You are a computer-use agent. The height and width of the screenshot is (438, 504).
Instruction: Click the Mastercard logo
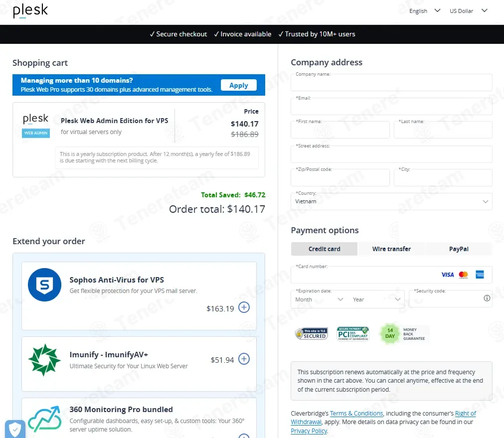463,275
